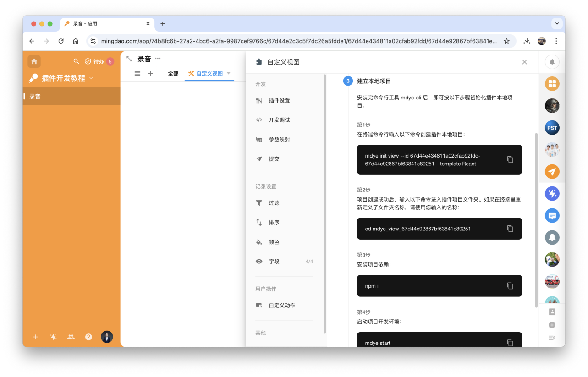
Task: Open the 插件设置 menu item
Action: (279, 100)
